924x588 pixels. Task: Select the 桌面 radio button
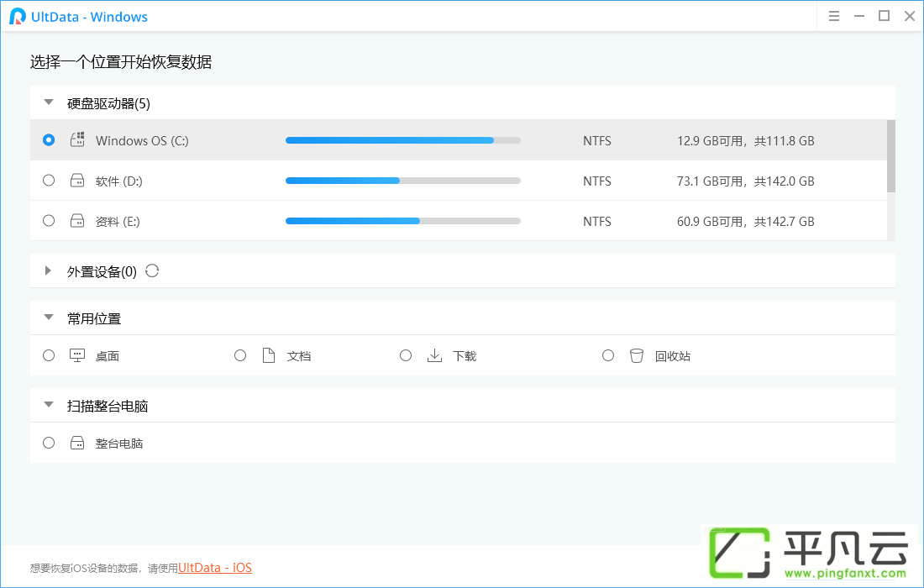49,355
